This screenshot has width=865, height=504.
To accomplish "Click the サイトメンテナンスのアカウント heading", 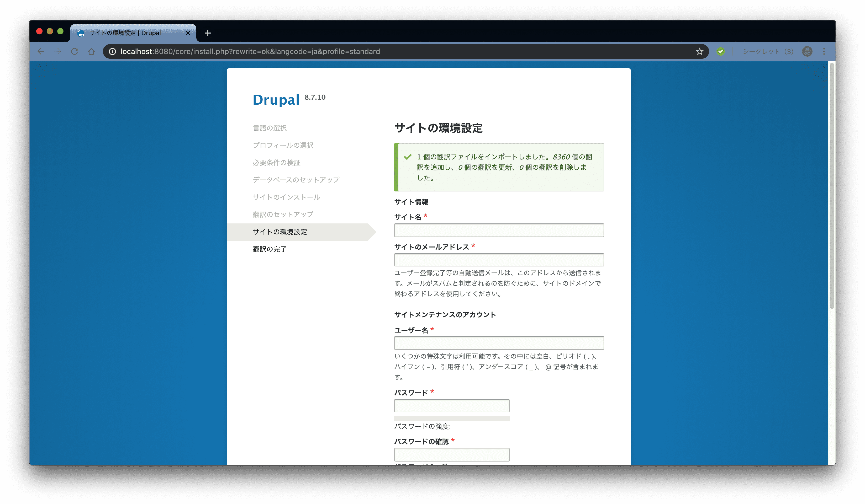I will coord(445,315).
